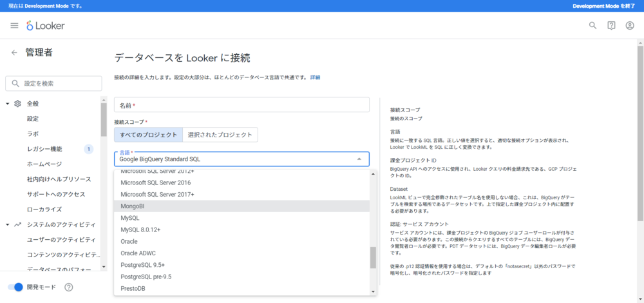Choose Oracle ADWC option
Image resolution: width=644 pixels, height=303 pixels.
click(242, 253)
